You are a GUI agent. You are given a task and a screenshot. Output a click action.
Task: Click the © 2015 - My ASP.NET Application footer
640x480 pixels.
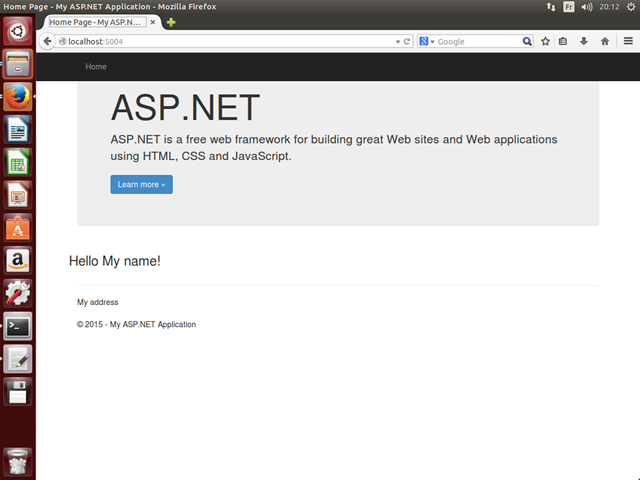(x=136, y=324)
